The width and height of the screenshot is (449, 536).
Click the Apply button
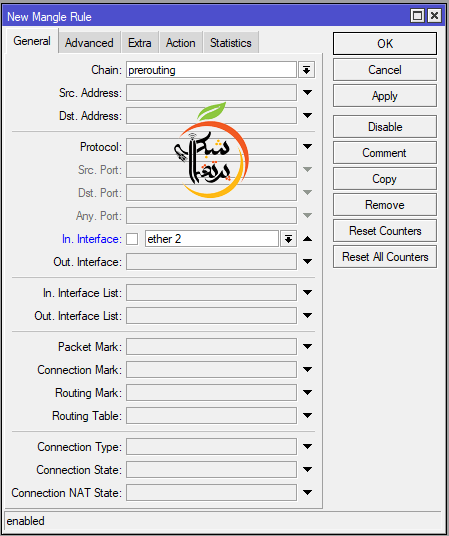385,96
